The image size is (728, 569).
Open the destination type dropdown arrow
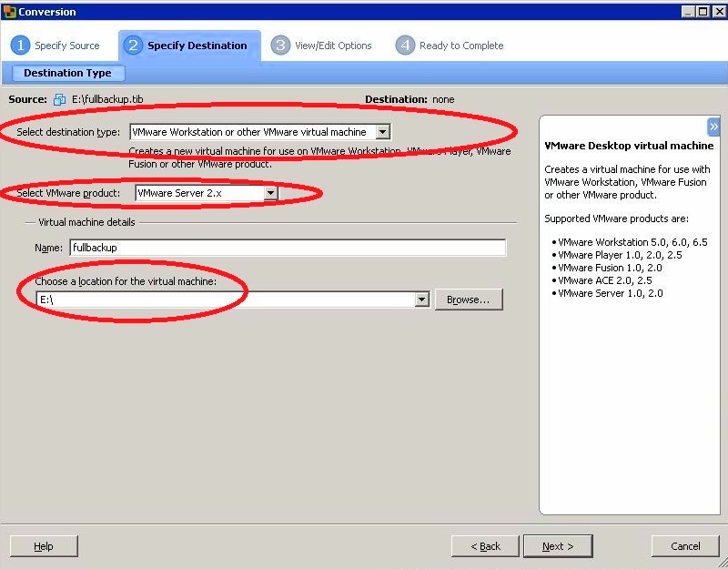point(382,132)
